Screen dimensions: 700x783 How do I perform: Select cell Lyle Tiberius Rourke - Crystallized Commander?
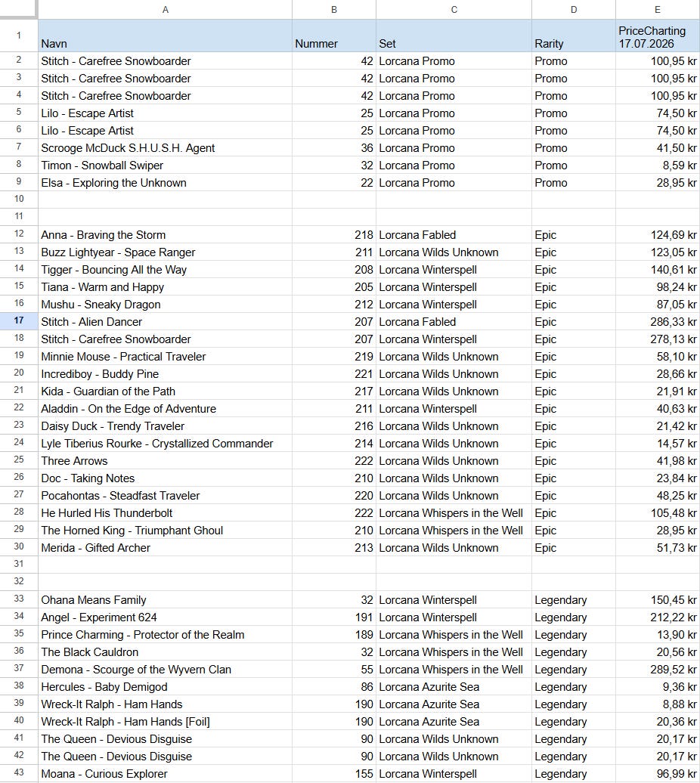pos(166,444)
